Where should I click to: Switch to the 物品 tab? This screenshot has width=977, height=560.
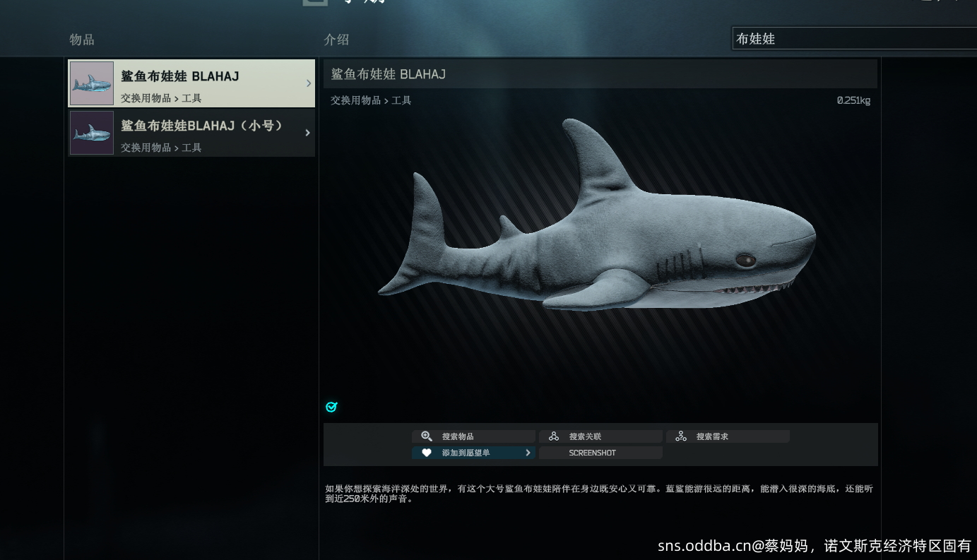point(82,40)
